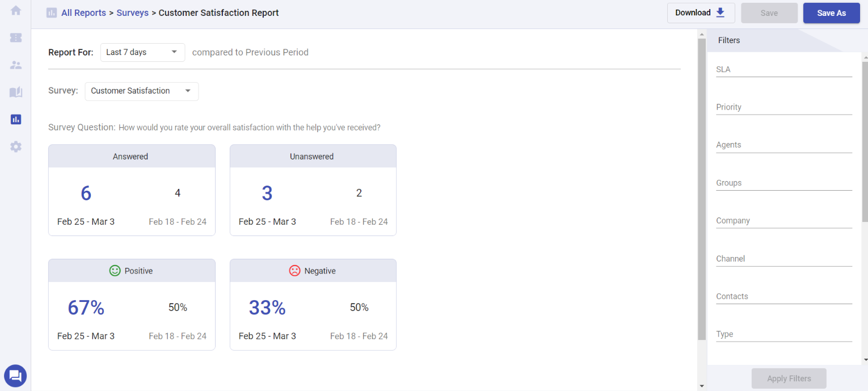Open the Settings gear icon
The width and height of the screenshot is (868, 391).
[x=15, y=146]
